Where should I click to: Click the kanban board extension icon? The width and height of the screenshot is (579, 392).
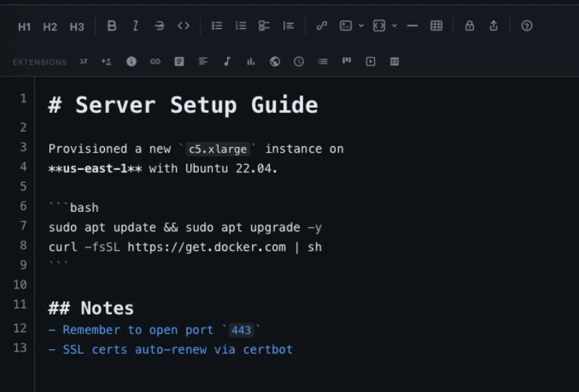347,61
